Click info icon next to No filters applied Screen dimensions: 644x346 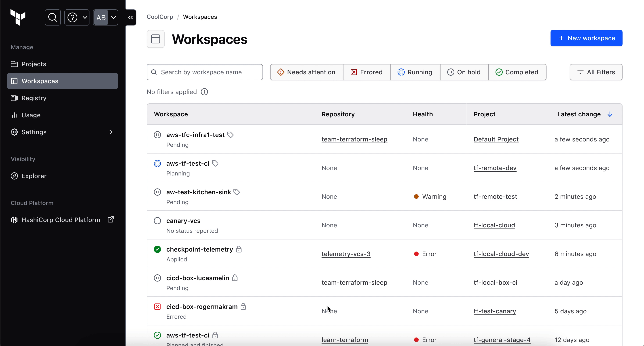(204, 92)
